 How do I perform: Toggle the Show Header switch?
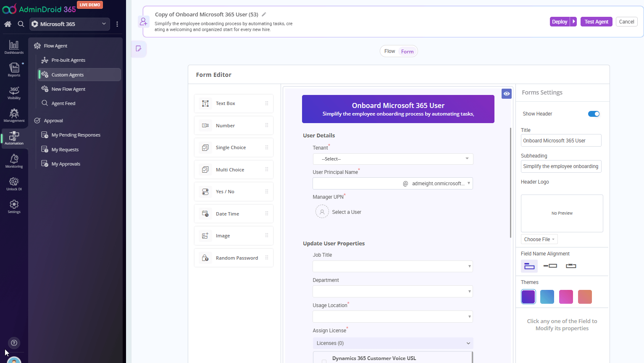click(594, 114)
